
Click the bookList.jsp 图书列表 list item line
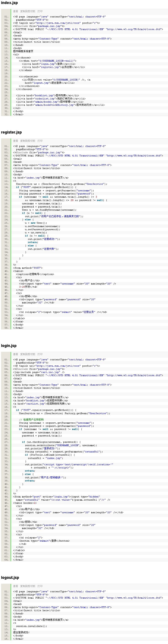pos(47,95)
